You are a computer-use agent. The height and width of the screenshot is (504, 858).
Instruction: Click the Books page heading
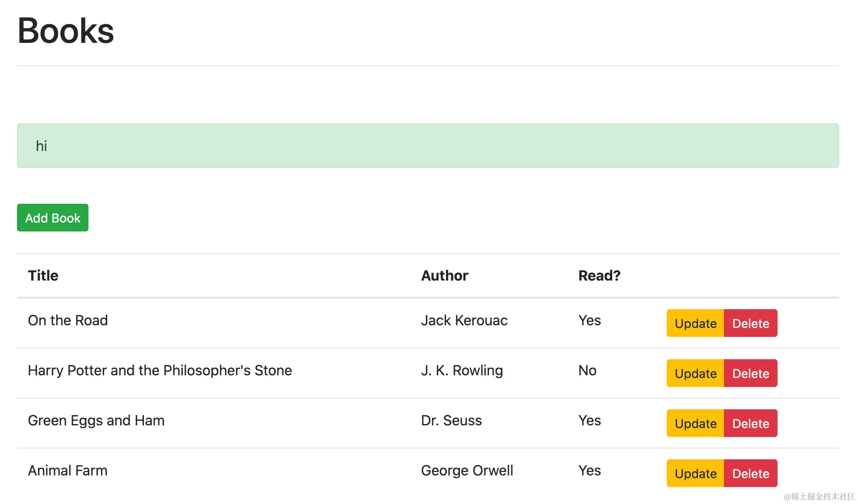(65, 30)
